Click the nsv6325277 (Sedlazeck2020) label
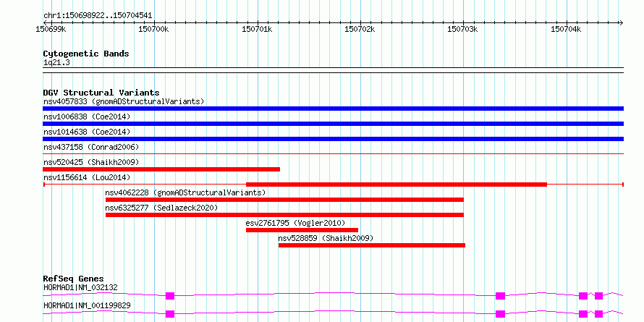This screenshot has height=322, width=644. coord(161,208)
